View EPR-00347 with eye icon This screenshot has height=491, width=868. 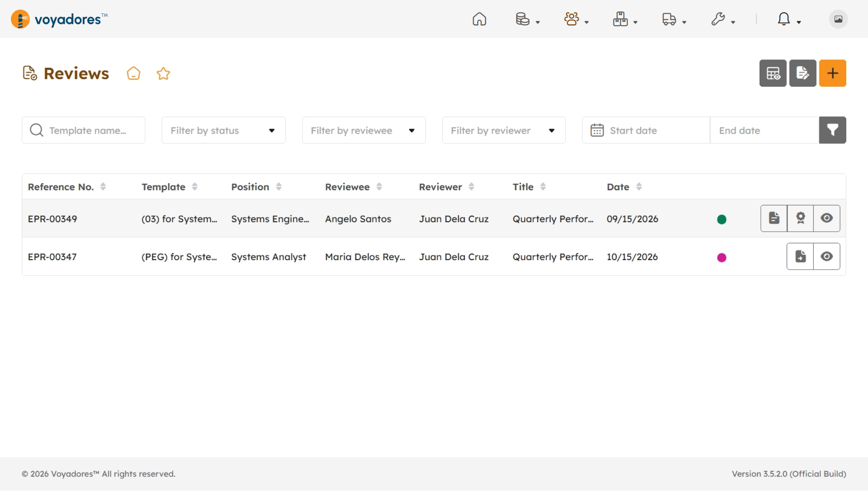click(827, 257)
